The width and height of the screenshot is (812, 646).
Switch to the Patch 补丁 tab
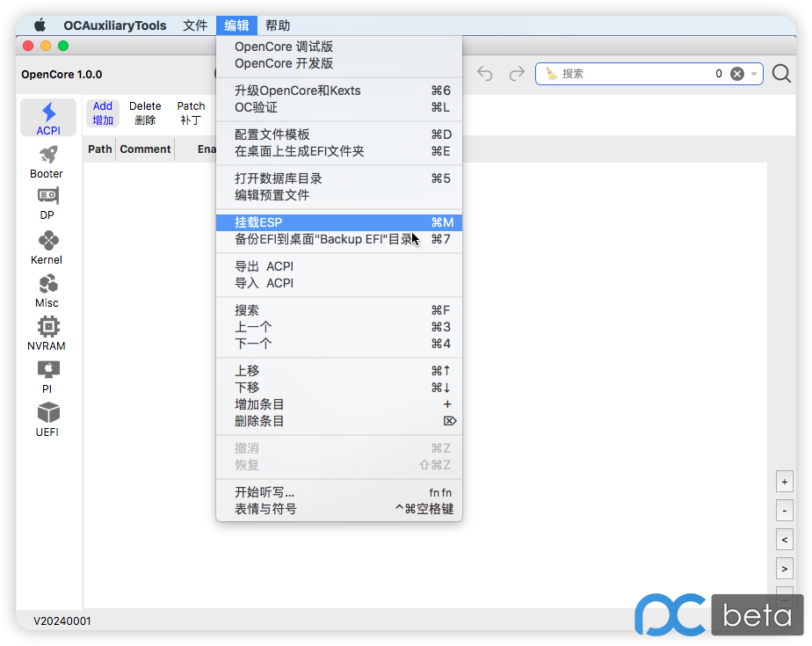pos(191,113)
